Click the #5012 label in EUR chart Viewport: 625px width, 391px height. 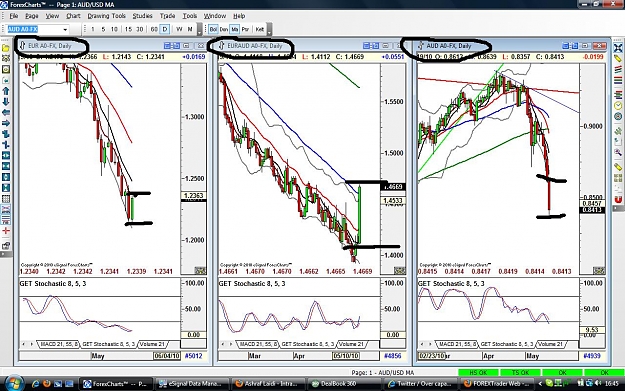point(194,356)
